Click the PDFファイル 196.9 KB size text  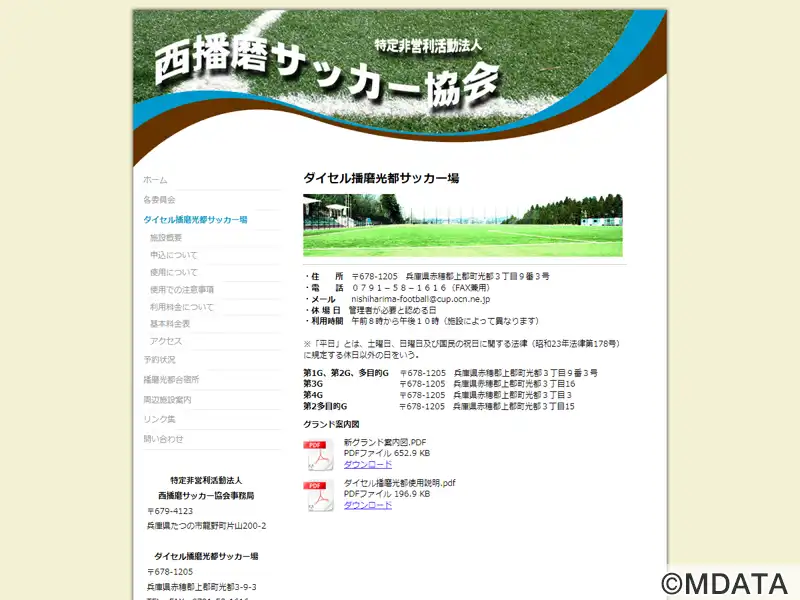(x=387, y=494)
